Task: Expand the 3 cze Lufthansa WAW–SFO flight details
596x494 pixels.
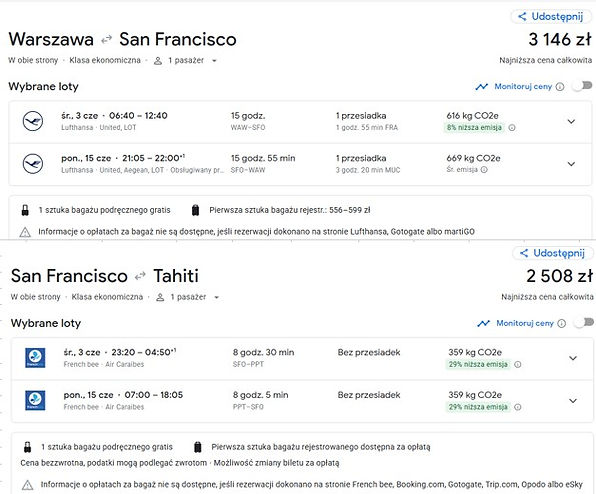Action: [x=571, y=122]
